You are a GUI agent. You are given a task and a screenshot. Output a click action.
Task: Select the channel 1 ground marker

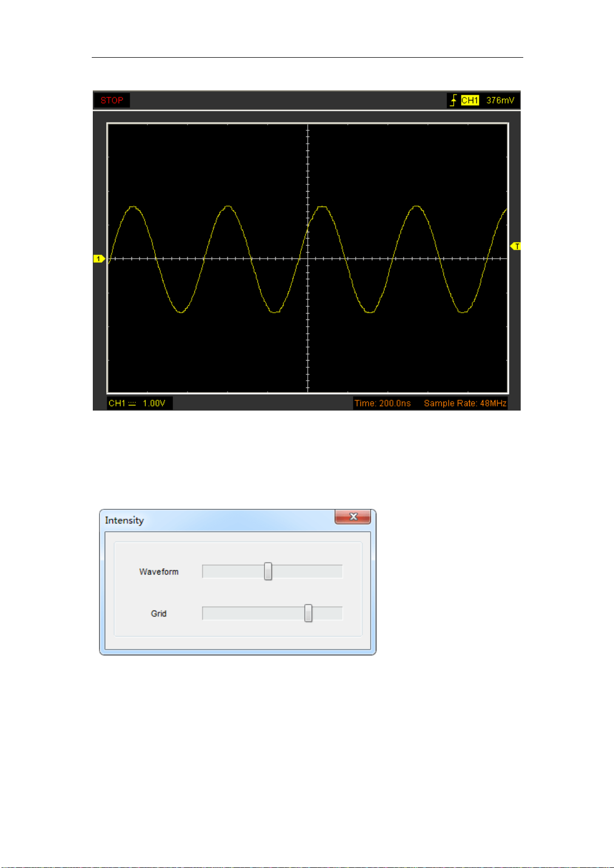pyautogui.click(x=99, y=259)
